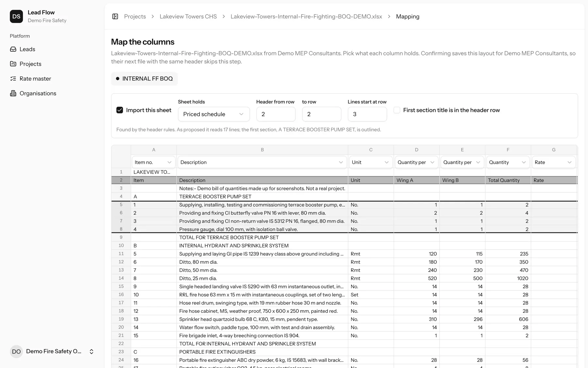Open column D Quantity per dropdown
Screen dimensions: 588x368
click(416, 162)
